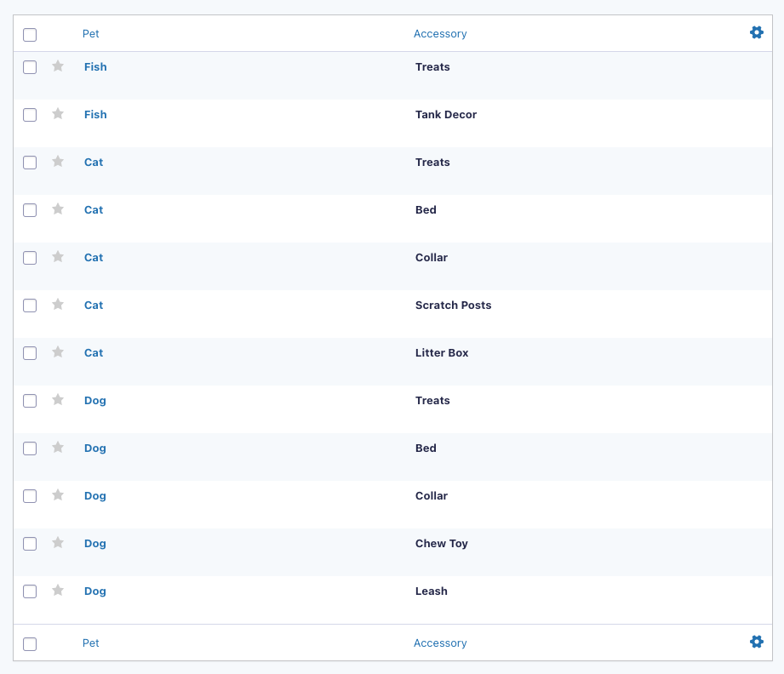Open the Cat entry with Bed

tap(94, 210)
